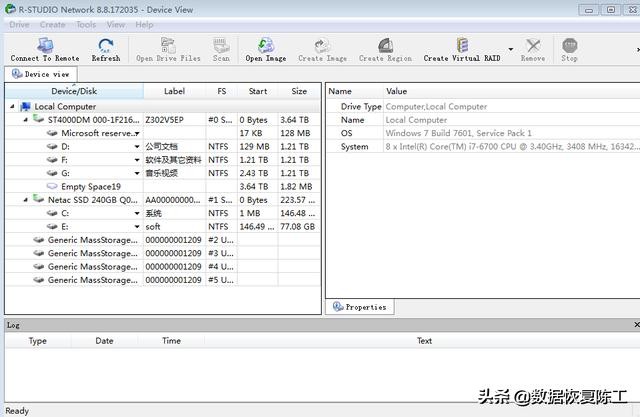
Task: Click the Create Image toolbar icon
Action: pos(322,45)
